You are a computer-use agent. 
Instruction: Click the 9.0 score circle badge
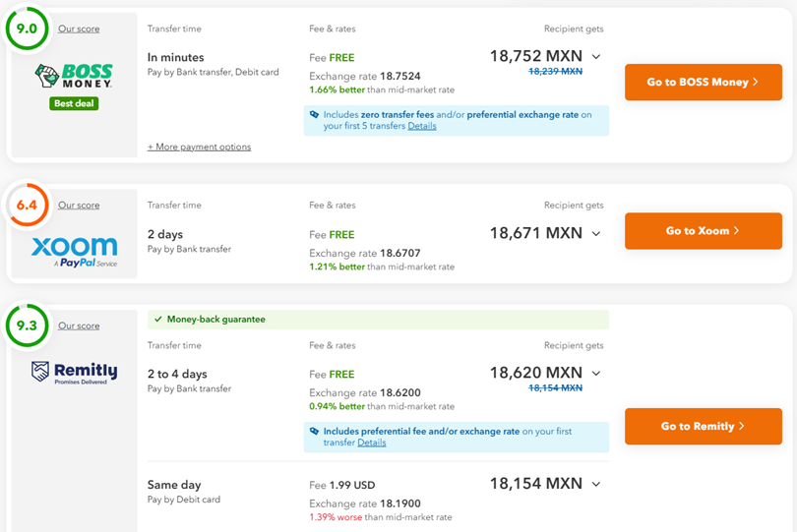pos(27,29)
